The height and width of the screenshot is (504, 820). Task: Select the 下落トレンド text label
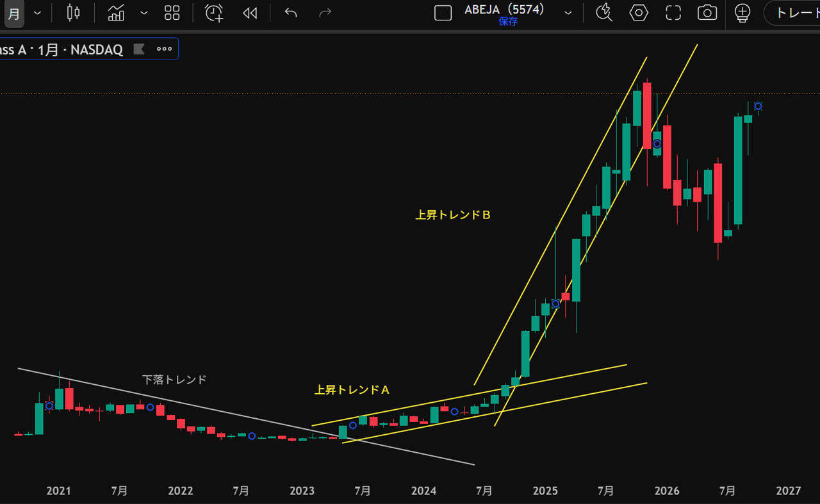pyautogui.click(x=174, y=380)
